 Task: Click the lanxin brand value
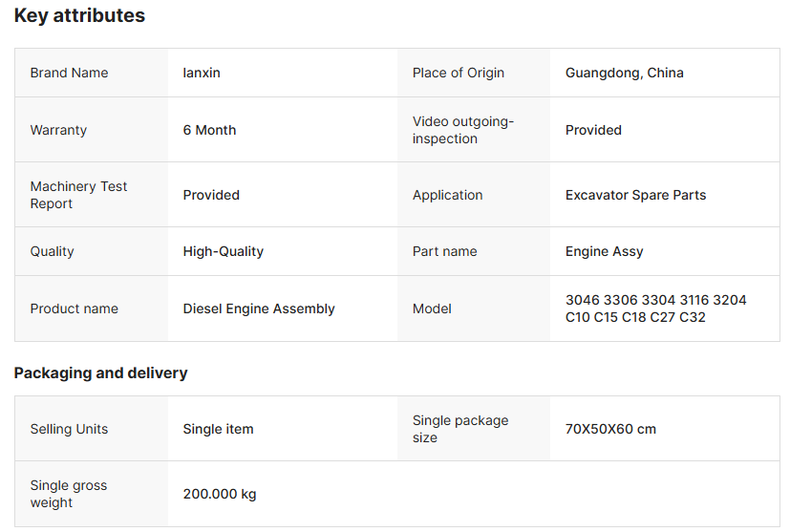(202, 73)
